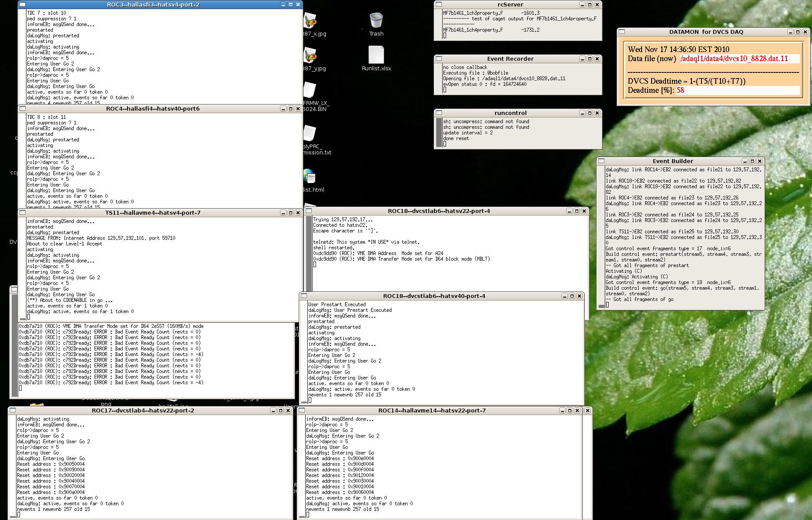
Task: Close the ROC17 dvcstlab4 terminal window
Action: [x=288, y=410]
